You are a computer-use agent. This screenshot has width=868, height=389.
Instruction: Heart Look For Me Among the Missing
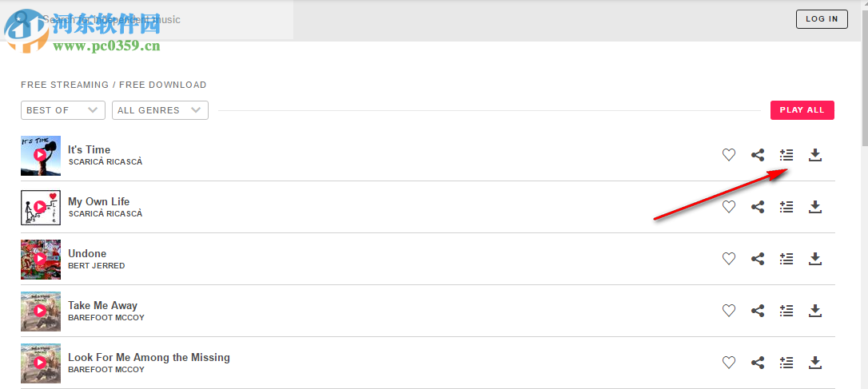click(x=729, y=363)
